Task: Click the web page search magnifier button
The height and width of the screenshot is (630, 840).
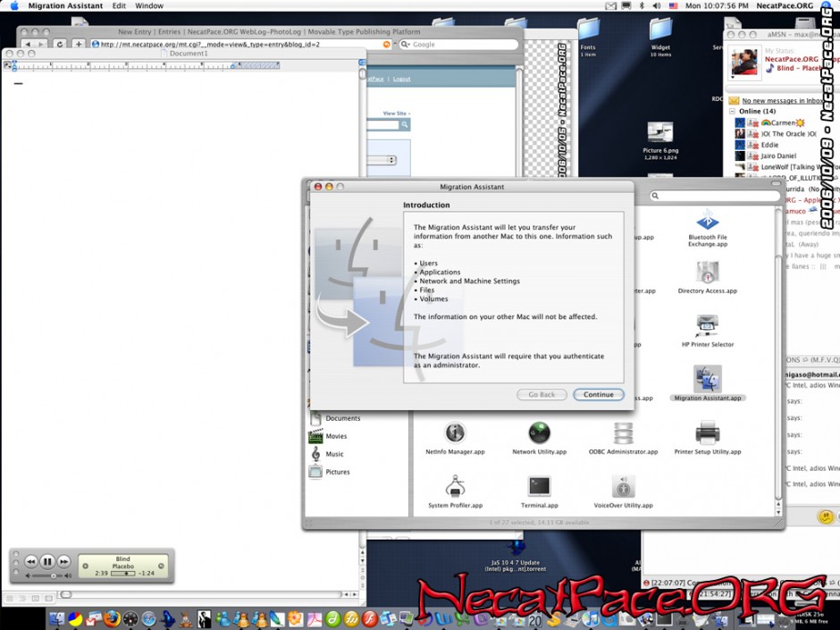Action: (405, 125)
